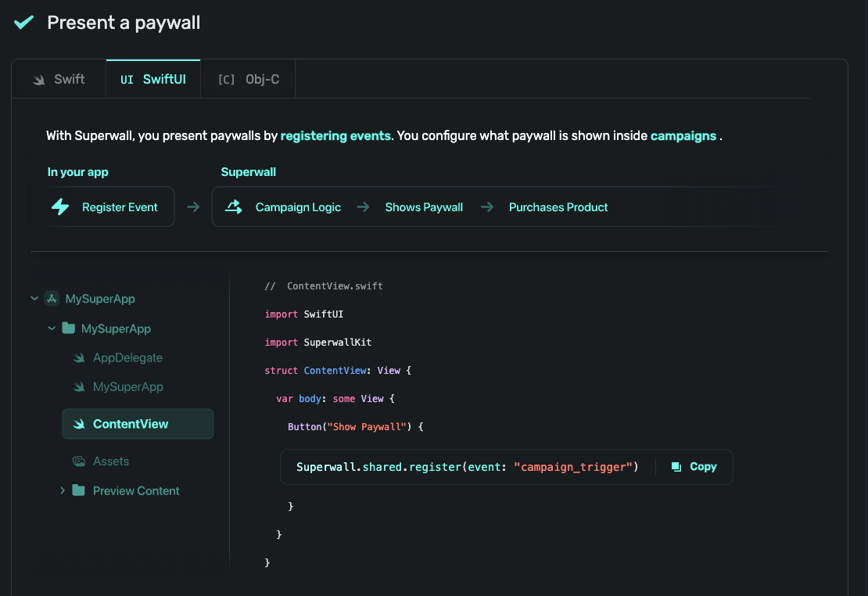
Task: Select the ContentView file
Action: tap(138, 424)
